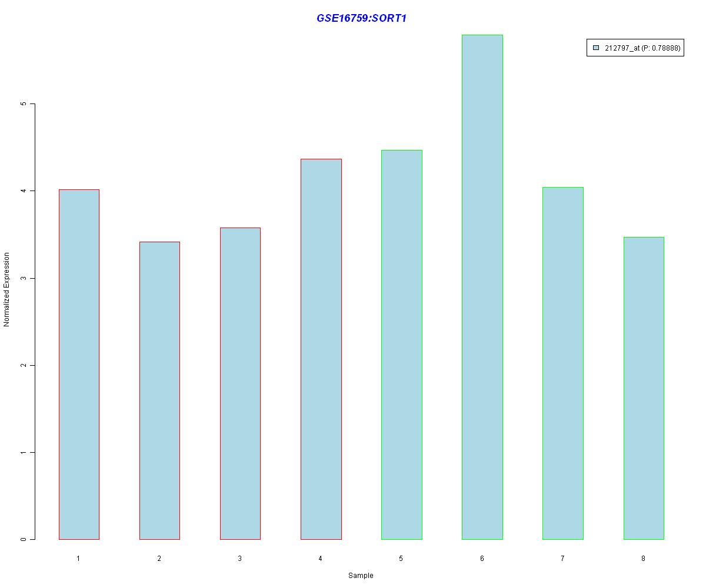Click x-axis sample number 4

coord(320,558)
